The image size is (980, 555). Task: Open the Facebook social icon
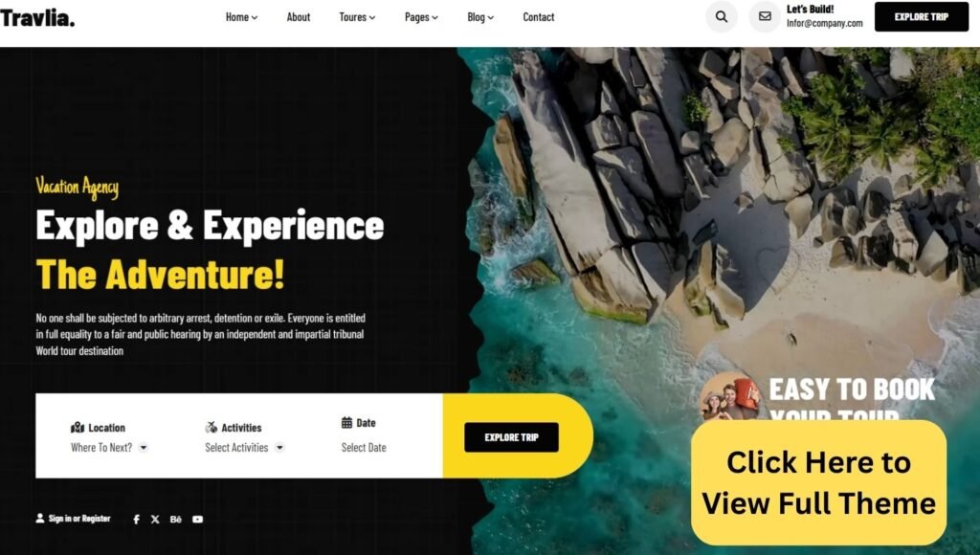(x=136, y=520)
